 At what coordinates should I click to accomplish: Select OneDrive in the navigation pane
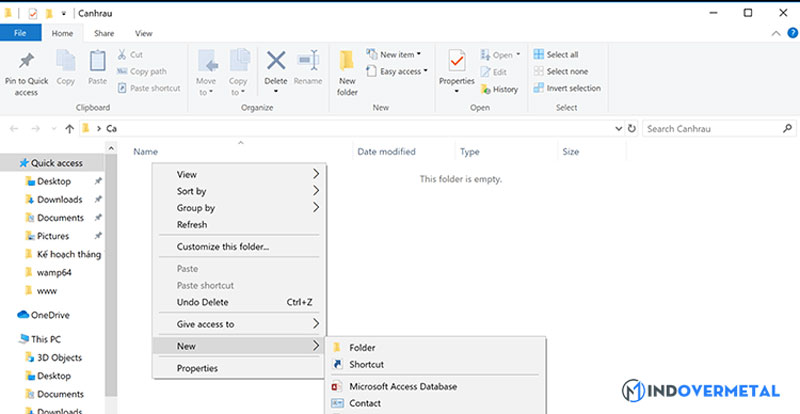pyautogui.click(x=50, y=314)
